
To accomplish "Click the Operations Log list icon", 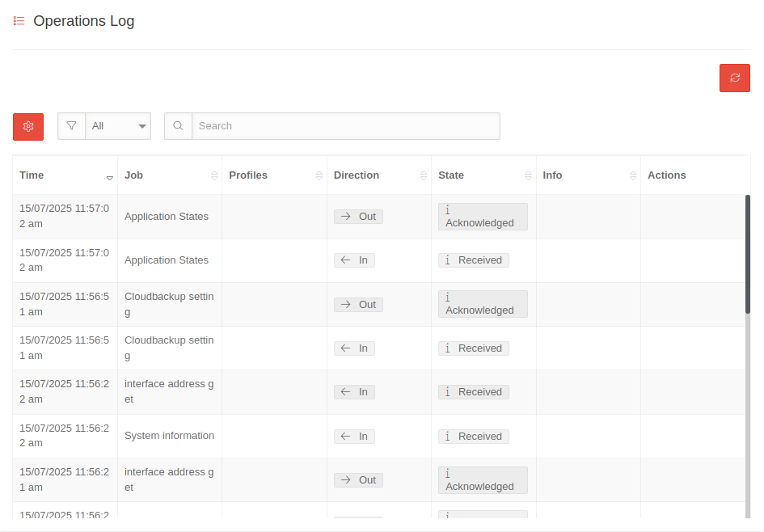I will point(19,21).
